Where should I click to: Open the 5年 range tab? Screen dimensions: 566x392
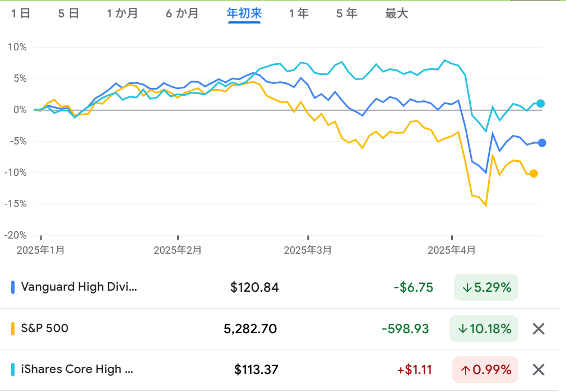pos(347,13)
